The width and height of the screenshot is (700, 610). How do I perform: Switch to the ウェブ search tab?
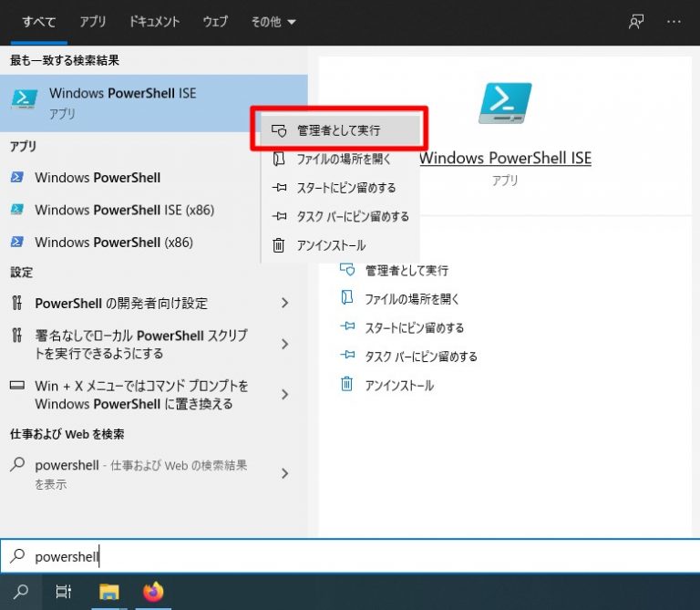pos(215,22)
